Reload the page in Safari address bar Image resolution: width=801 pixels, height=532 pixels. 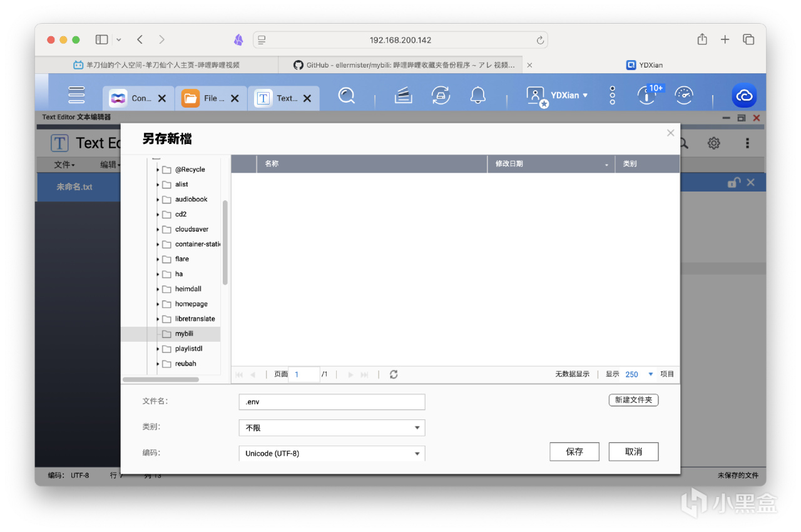[x=541, y=40]
